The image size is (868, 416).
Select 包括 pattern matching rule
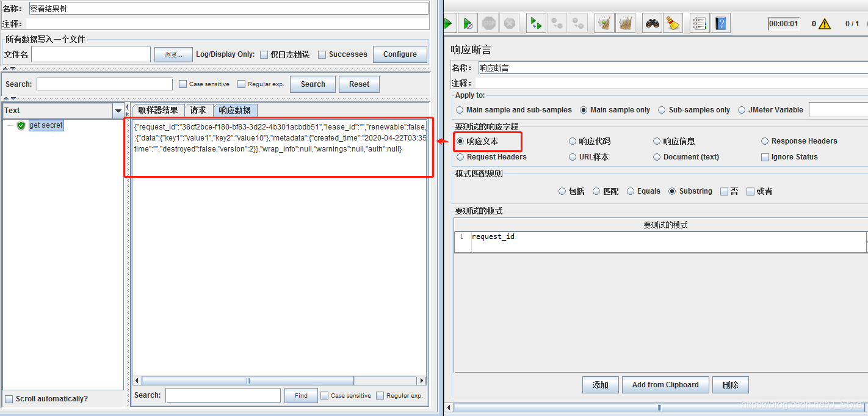click(x=562, y=191)
